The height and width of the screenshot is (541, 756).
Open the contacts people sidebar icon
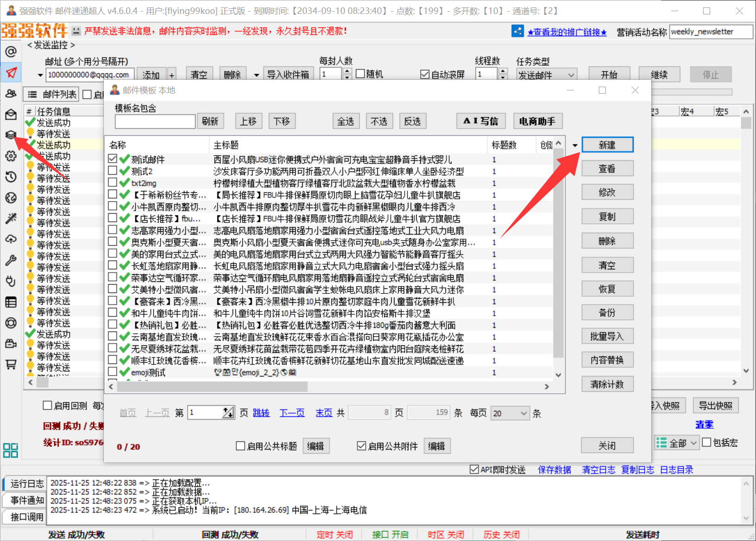click(x=11, y=94)
